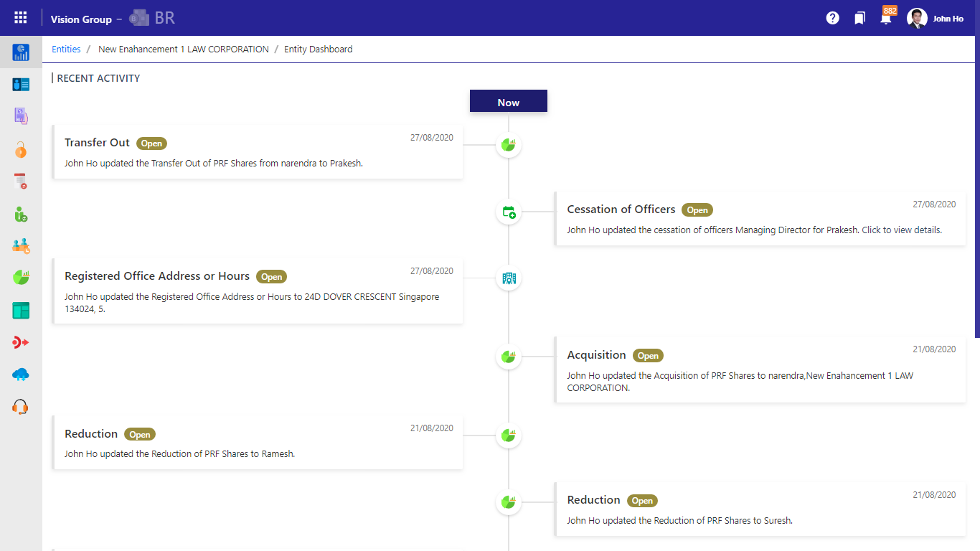Click John Ho's profile avatar

tap(917, 19)
